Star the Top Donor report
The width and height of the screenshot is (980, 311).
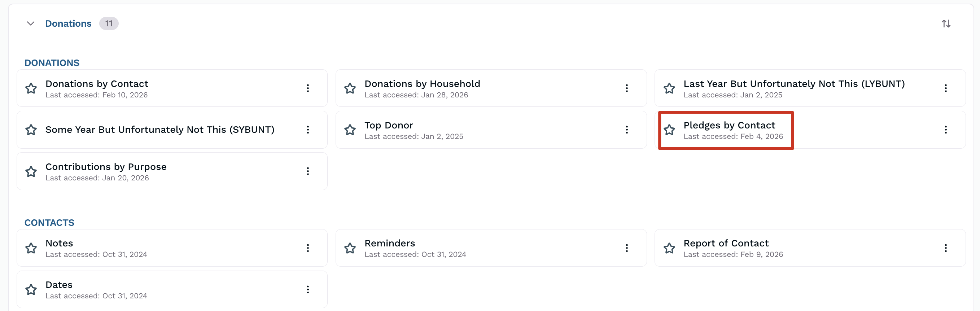click(x=350, y=130)
